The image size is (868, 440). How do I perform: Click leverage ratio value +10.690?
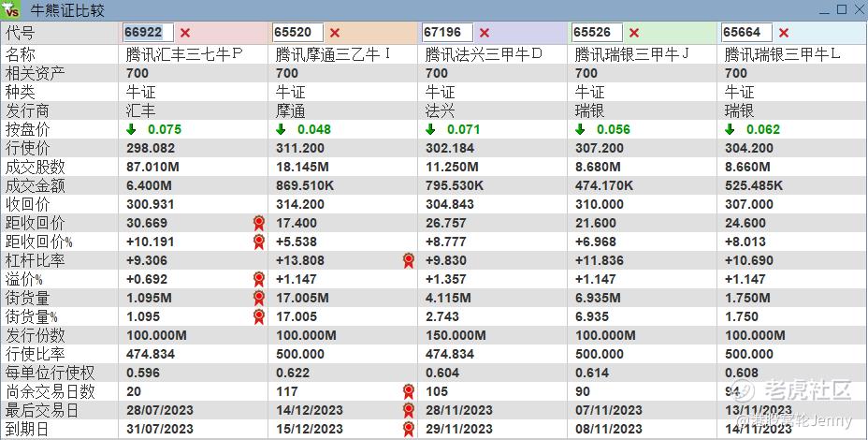pyautogui.click(x=749, y=260)
